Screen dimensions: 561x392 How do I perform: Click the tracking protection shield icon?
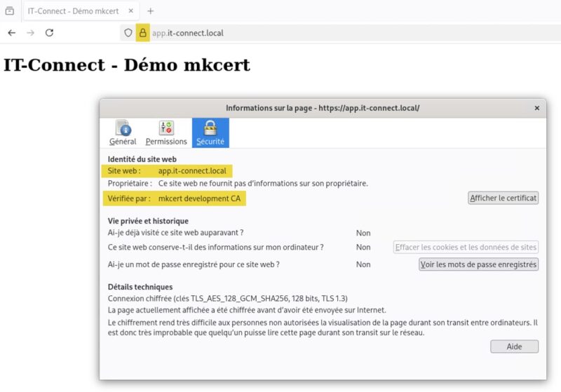128,33
